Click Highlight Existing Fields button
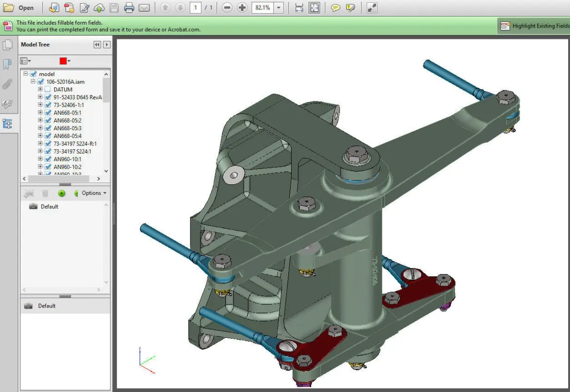 coord(534,26)
